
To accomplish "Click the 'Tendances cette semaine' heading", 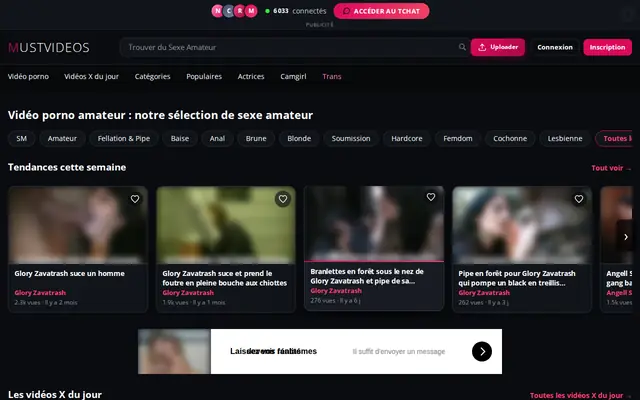I will (x=67, y=167).
